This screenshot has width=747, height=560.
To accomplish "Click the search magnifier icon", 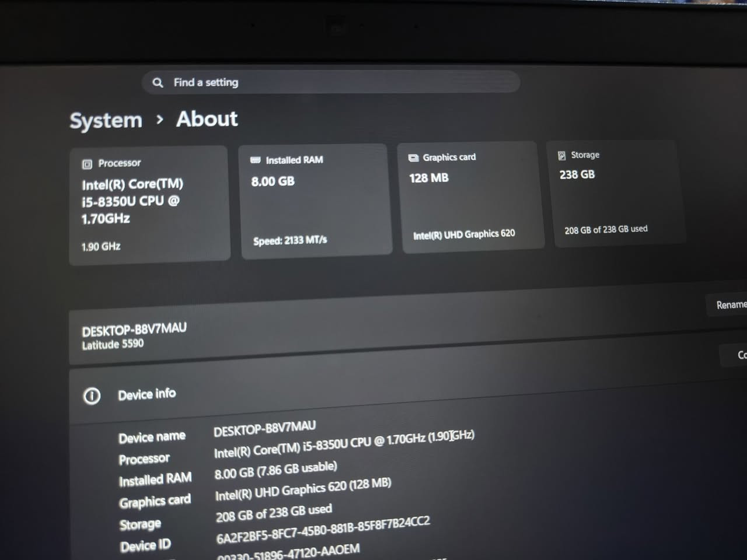I will [x=158, y=83].
